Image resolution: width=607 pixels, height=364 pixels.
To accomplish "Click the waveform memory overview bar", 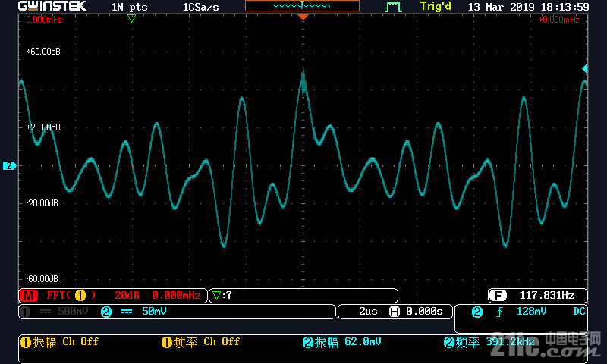I will click(x=302, y=6).
